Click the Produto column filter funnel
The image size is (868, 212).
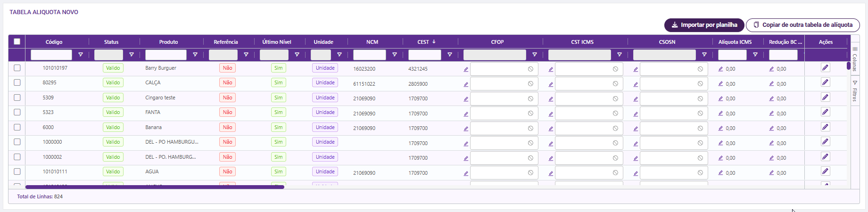[195, 55]
